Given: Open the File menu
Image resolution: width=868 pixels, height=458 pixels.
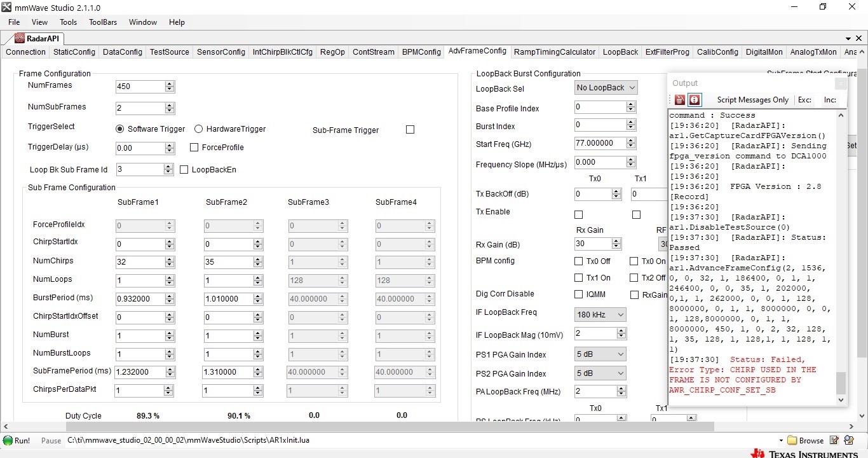Looking at the screenshot, I should point(14,22).
